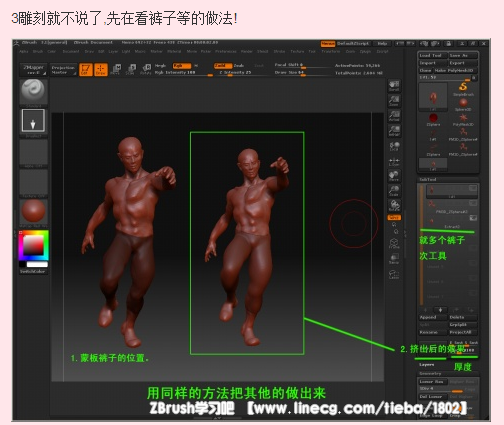
Task: Click the large active tool thumbnail
Action: [433, 97]
